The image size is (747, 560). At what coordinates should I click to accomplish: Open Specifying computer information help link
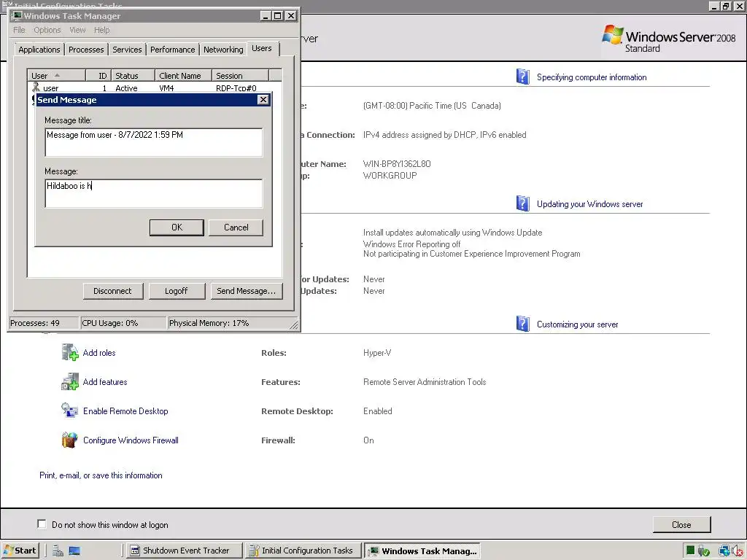tap(592, 77)
